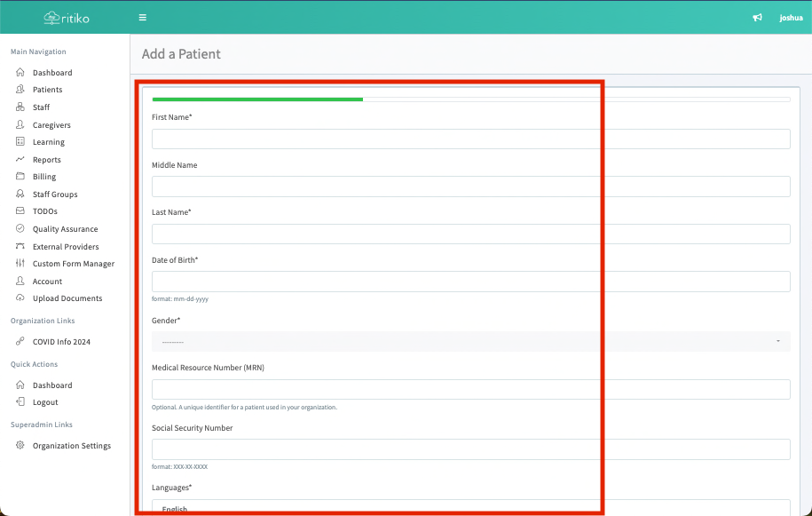812x516 pixels.
Task: Click the green form progress bar
Action: pyautogui.click(x=257, y=99)
